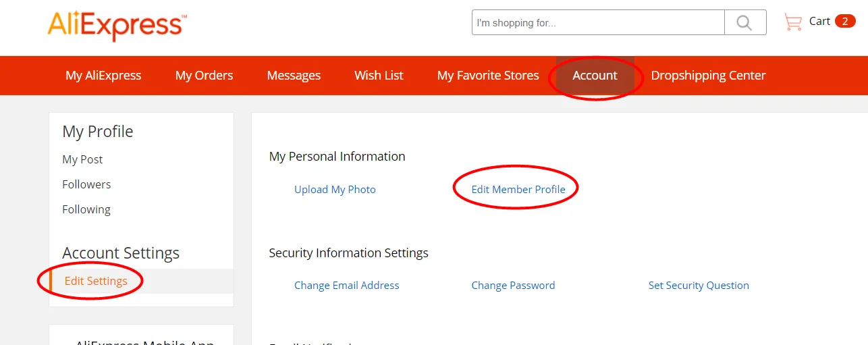Open the shopping cart icon

792,22
